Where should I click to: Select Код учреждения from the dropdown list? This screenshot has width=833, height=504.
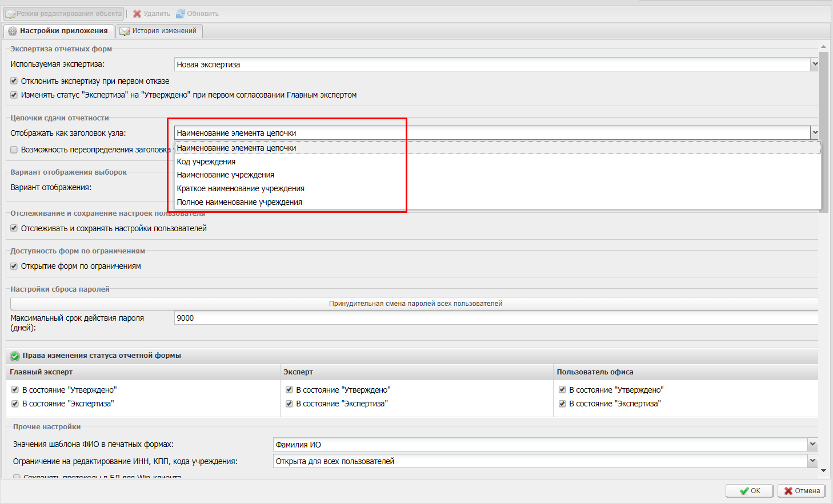click(206, 162)
